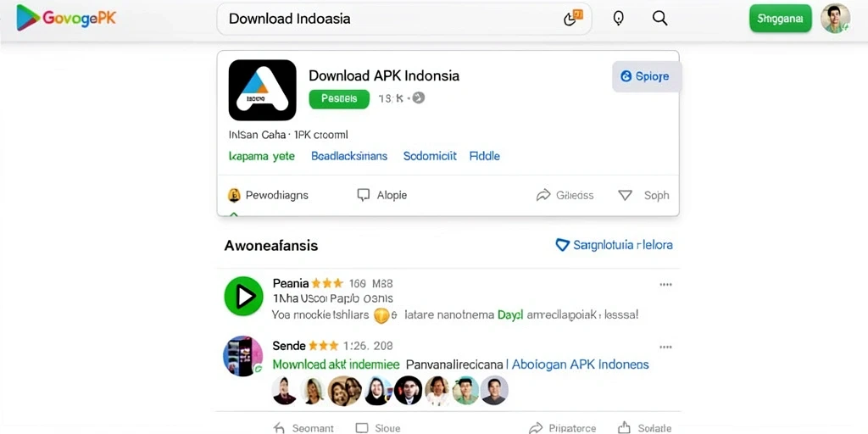This screenshot has width=868, height=434.
Task: Open the more options menu for Sende
Action: coord(665,347)
